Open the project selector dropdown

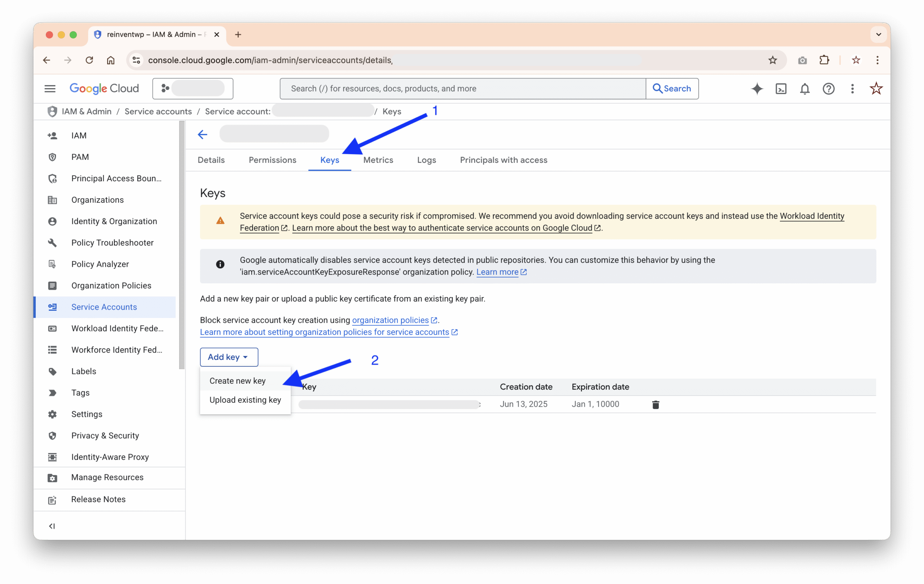click(x=193, y=89)
